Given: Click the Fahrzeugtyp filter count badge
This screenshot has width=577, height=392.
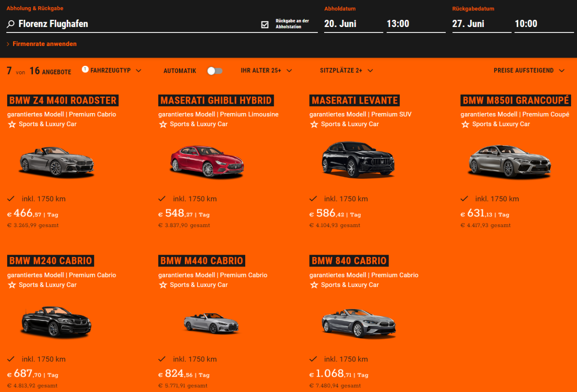Looking at the screenshot, I should tap(85, 69).
